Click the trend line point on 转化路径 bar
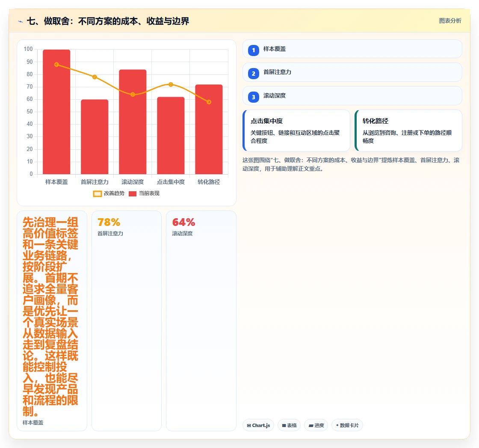479x448 pixels. coord(209,102)
